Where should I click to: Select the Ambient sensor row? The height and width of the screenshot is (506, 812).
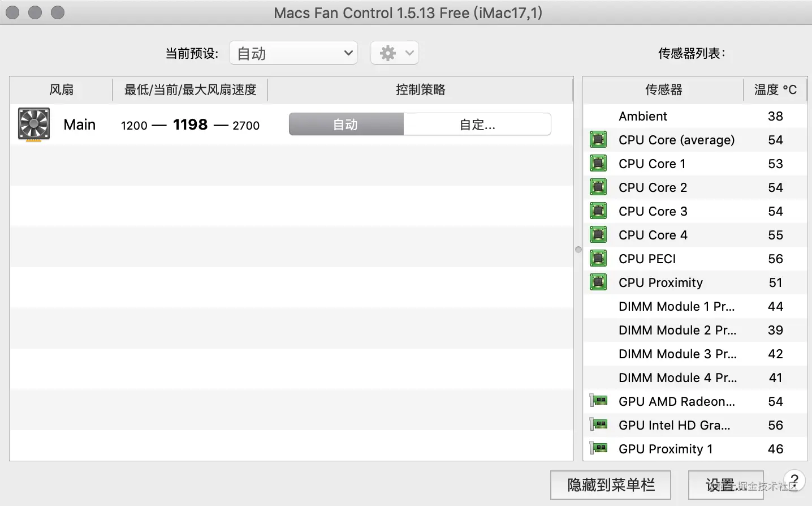pyautogui.click(x=695, y=116)
